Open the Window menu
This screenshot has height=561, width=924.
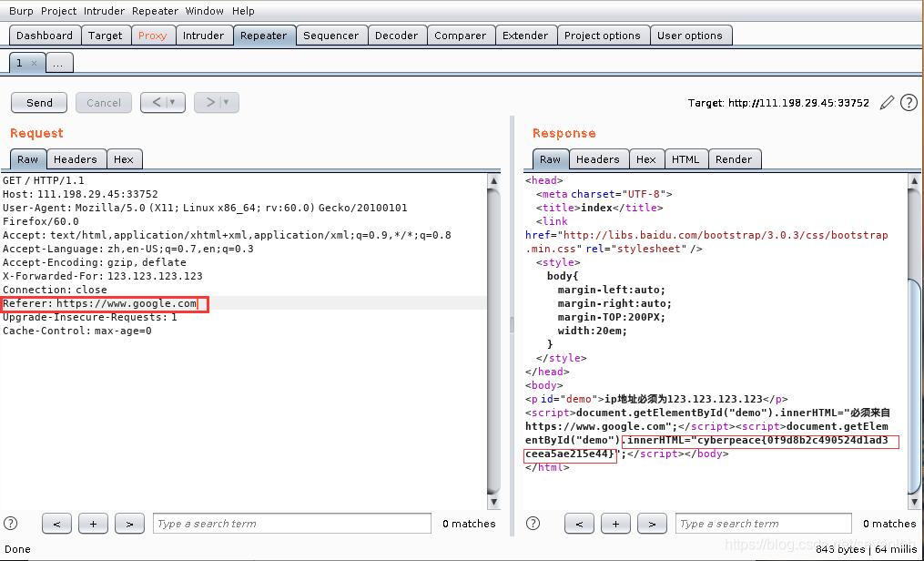(205, 11)
